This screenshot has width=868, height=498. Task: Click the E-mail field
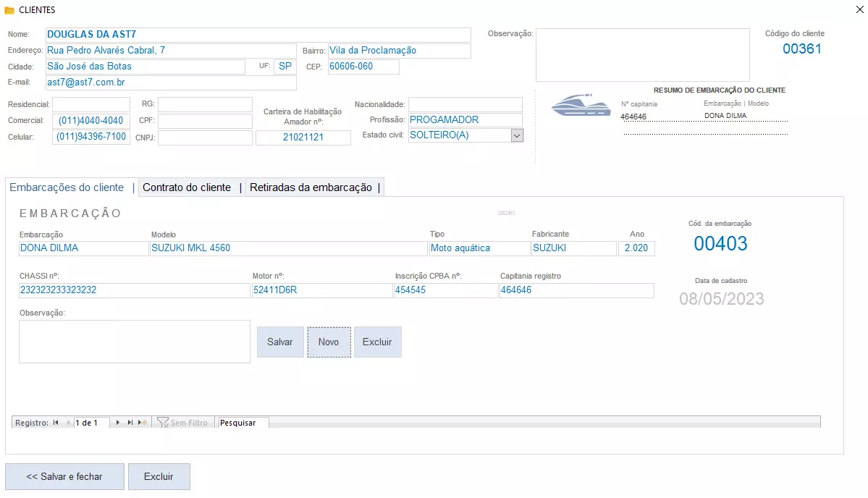coord(171,83)
